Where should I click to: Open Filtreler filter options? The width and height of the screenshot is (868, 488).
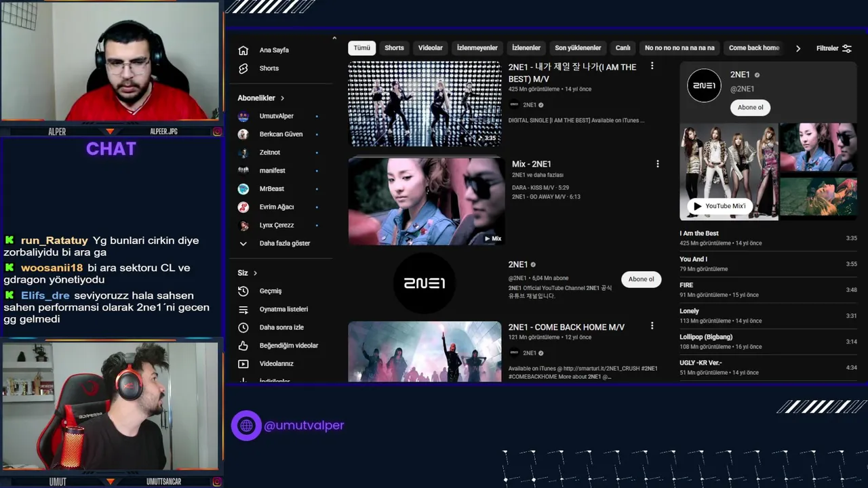[x=834, y=48]
